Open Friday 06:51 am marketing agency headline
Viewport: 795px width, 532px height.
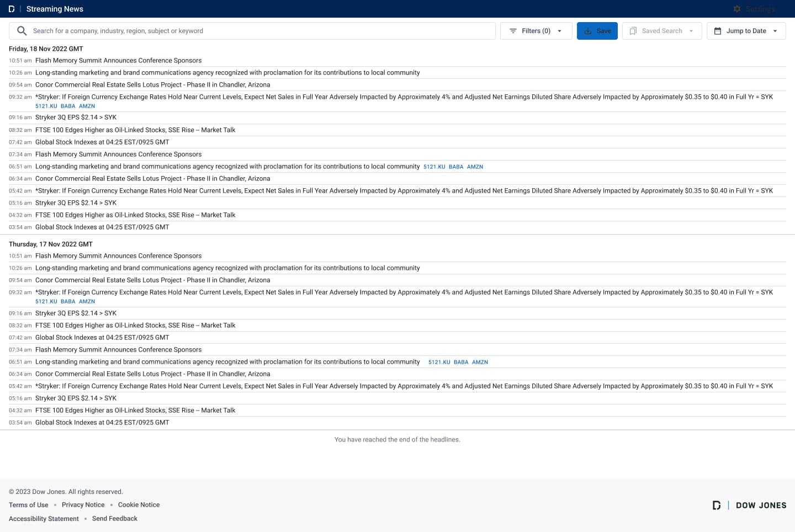pos(227,167)
